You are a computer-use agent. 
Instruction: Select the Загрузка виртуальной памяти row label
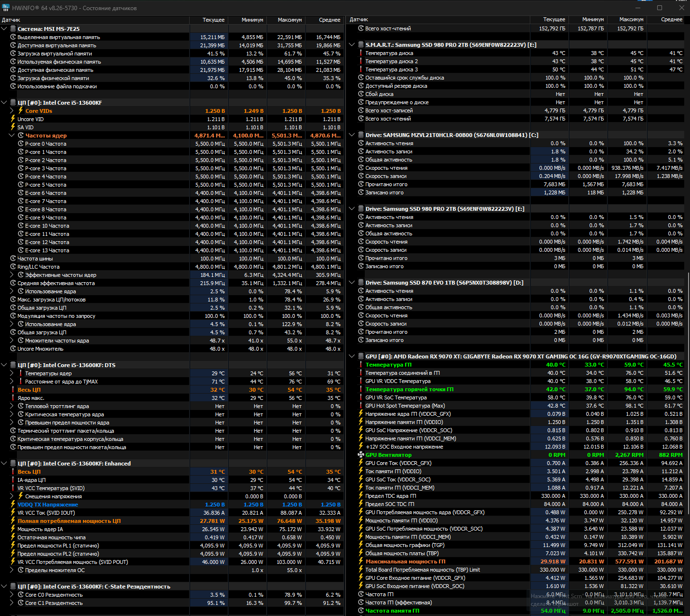tap(55, 54)
